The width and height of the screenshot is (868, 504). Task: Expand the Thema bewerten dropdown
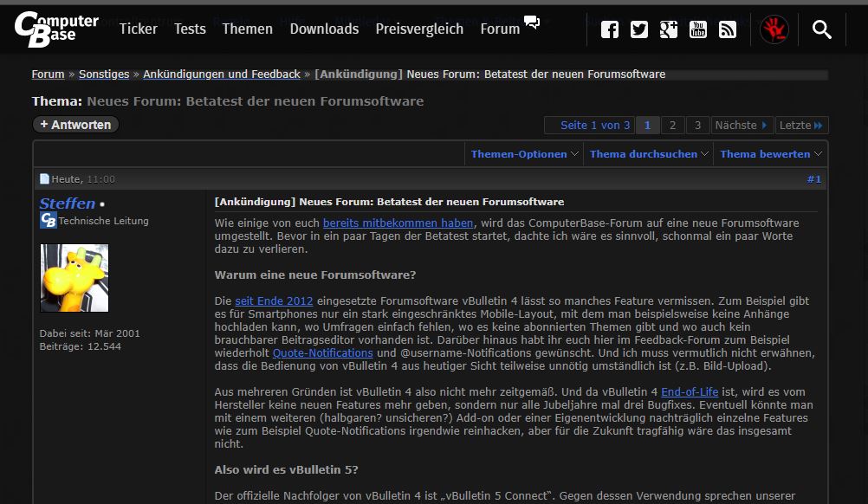pos(771,154)
